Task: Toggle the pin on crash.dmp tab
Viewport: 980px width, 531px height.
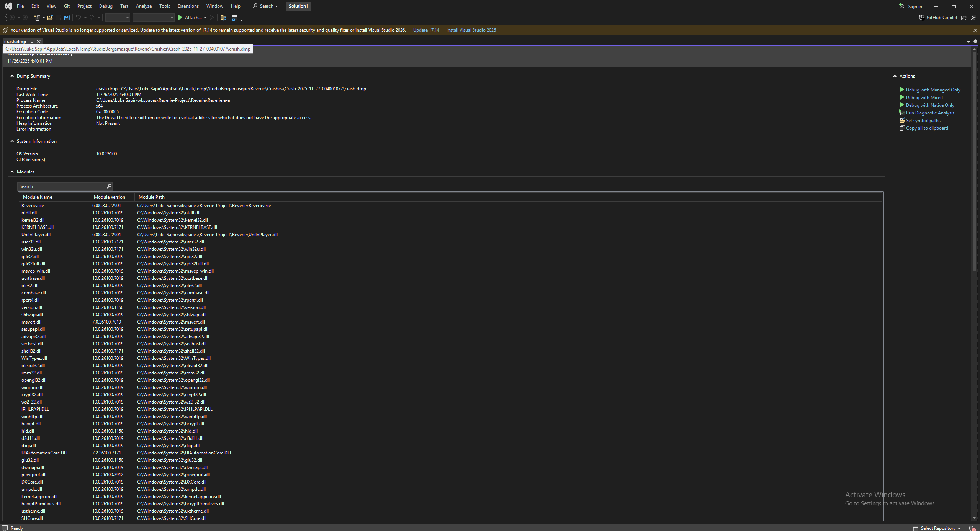Action: (x=32, y=42)
